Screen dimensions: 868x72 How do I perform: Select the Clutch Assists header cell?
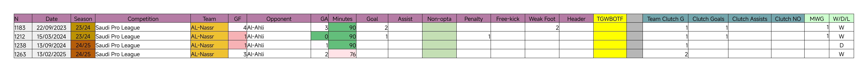[x=750, y=19]
